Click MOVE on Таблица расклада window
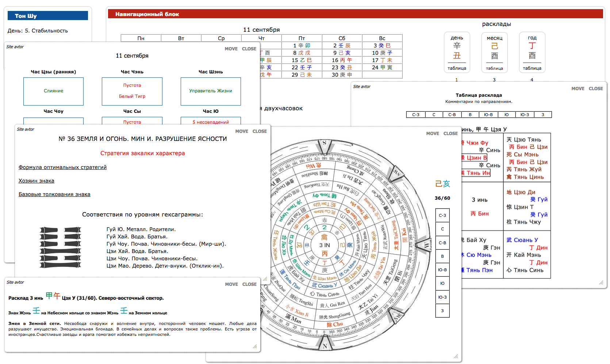Screen dimensions: 610x364 click(x=578, y=89)
